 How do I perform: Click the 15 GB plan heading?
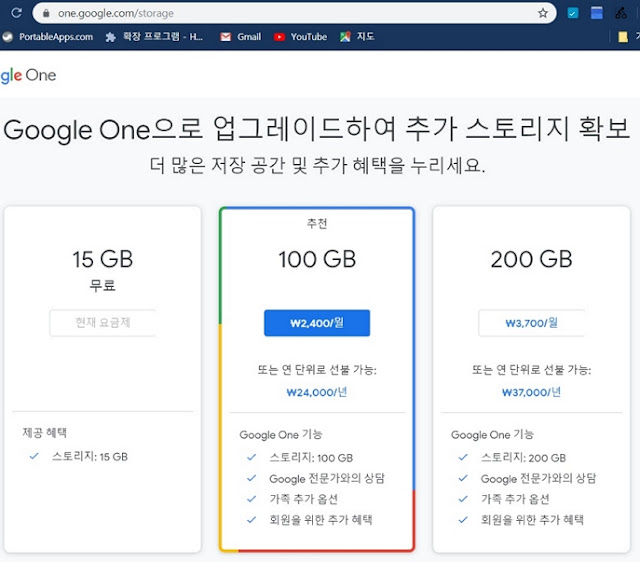(x=102, y=259)
